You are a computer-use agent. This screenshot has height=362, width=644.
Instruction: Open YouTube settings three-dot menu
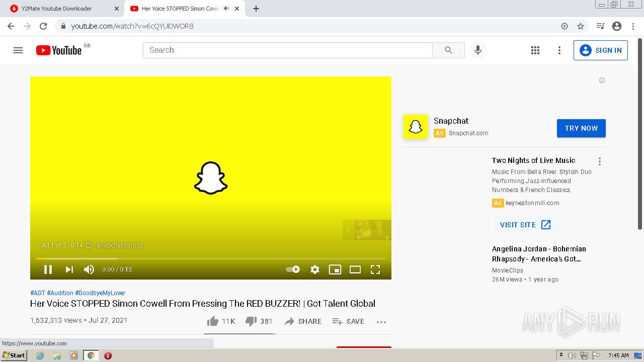point(559,50)
